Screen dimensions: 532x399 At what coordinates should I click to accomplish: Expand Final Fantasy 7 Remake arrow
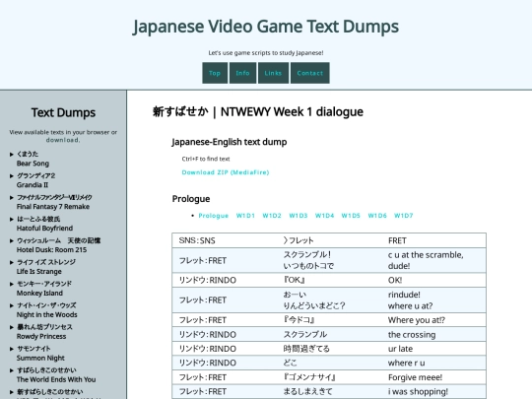[12, 197]
